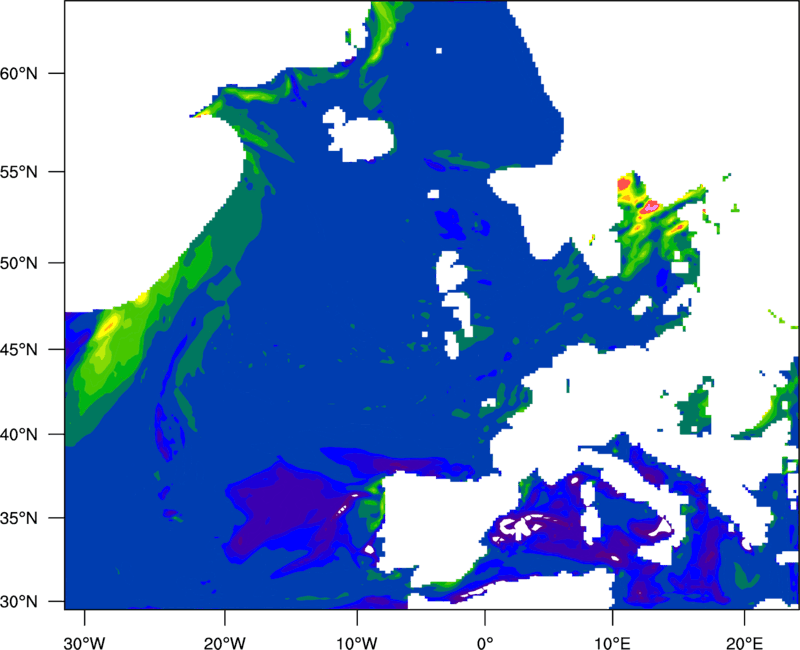The width and height of the screenshot is (800, 650).
Task: Click the 60°N latitude label
Action: coord(19,73)
